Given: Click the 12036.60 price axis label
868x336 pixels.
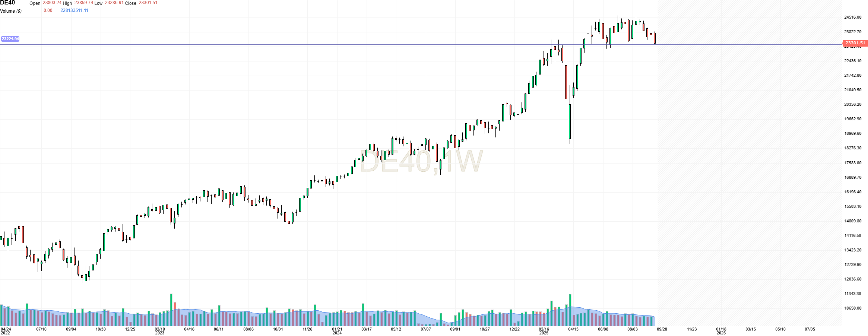Looking at the screenshot, I should (853, 279).
